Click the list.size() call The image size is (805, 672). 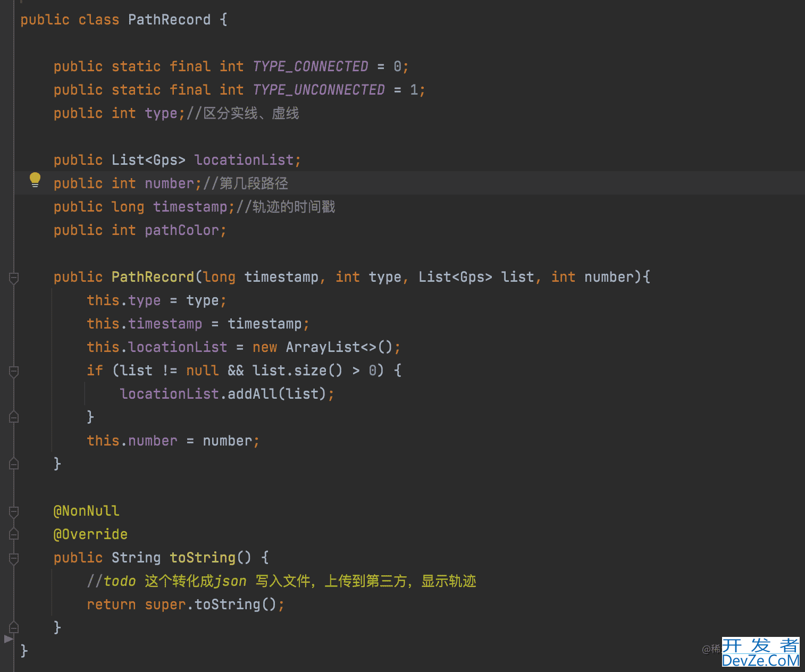pyautogui.click(x=298, y=371)
